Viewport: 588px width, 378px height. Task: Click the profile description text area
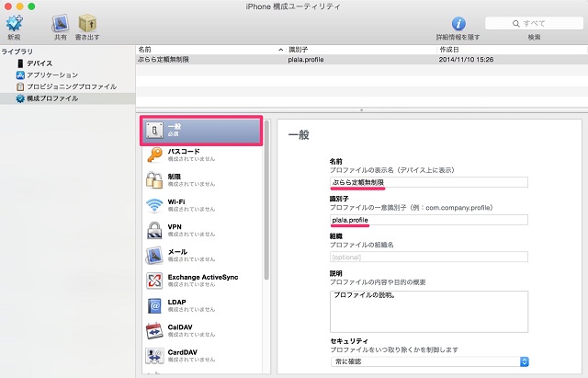[429, 312]
